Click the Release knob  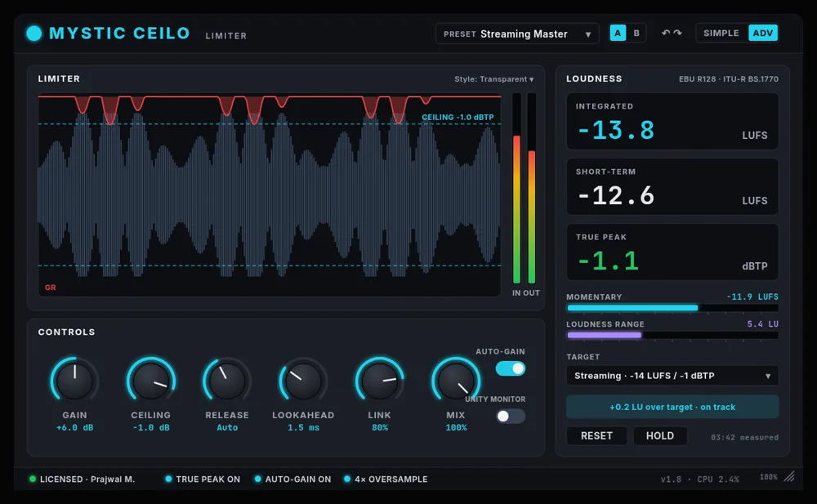coord(226,381)
